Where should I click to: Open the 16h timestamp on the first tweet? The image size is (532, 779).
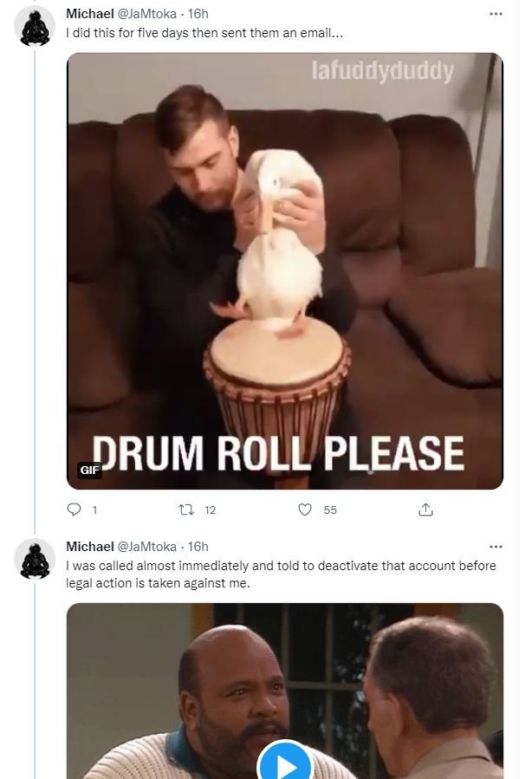point(198,14)
